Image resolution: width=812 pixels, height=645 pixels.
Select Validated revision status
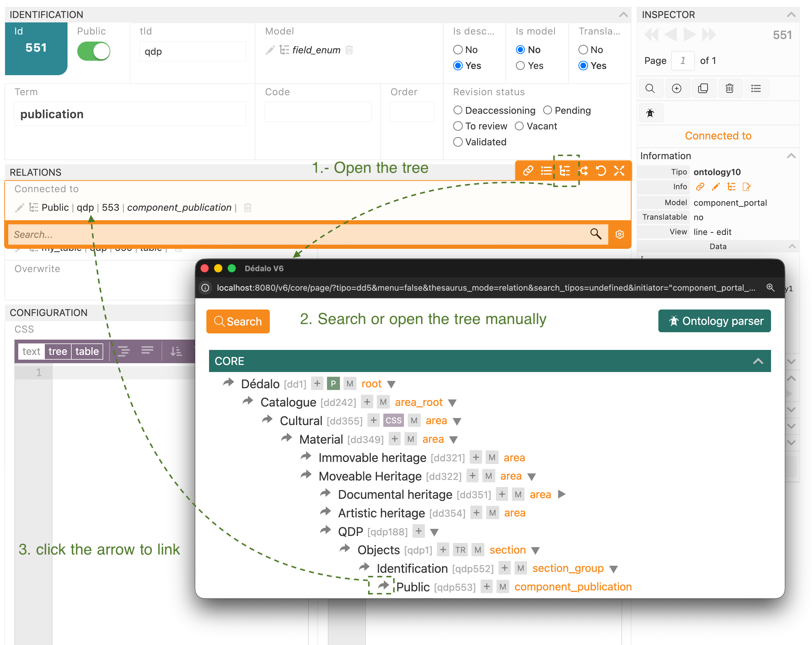pos(458,142)
